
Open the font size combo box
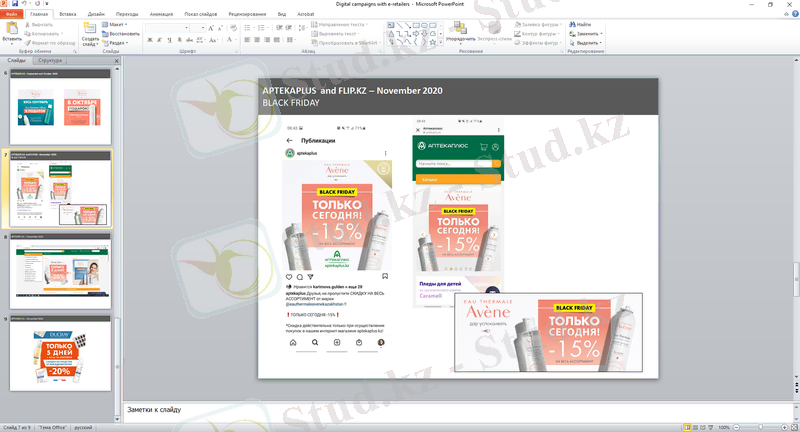(x=198, y=28)
